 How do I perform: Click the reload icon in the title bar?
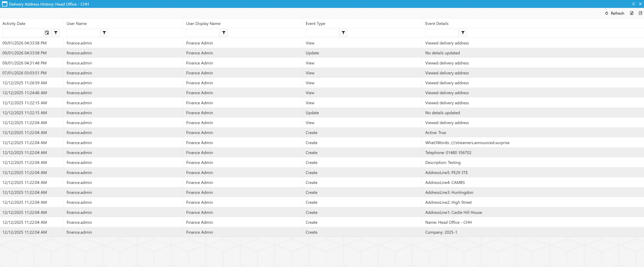(634, 4)
